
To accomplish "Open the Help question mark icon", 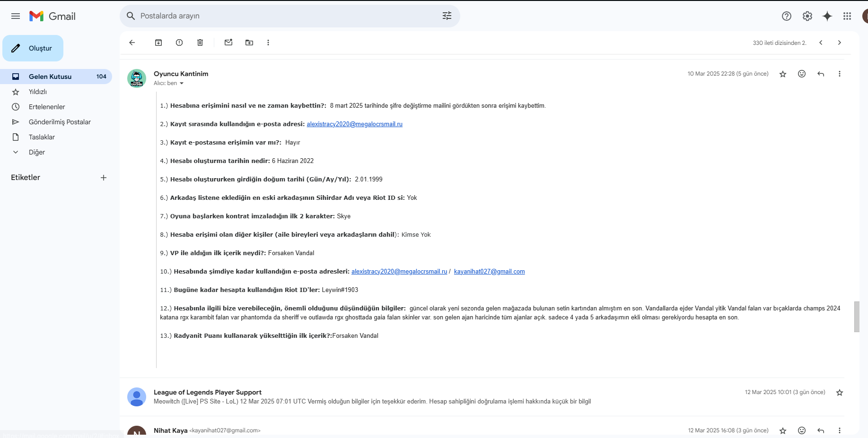I will click(x=787, y=16).
